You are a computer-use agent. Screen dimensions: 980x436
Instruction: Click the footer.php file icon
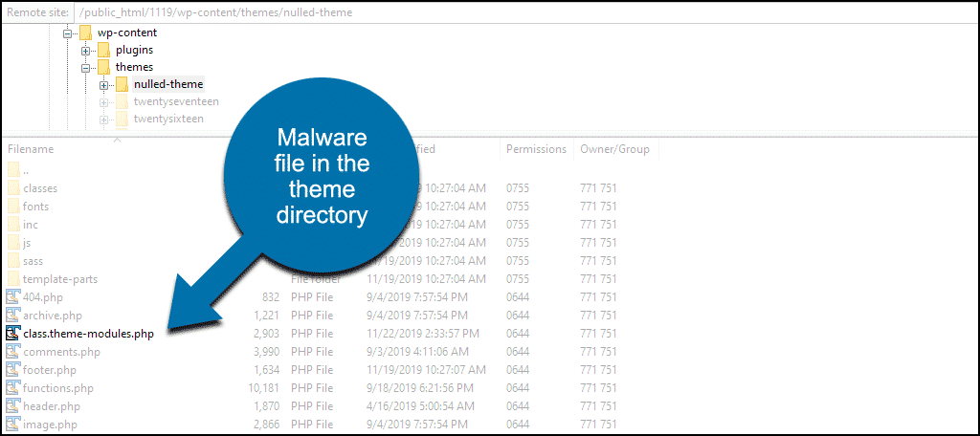click(13, 370)
